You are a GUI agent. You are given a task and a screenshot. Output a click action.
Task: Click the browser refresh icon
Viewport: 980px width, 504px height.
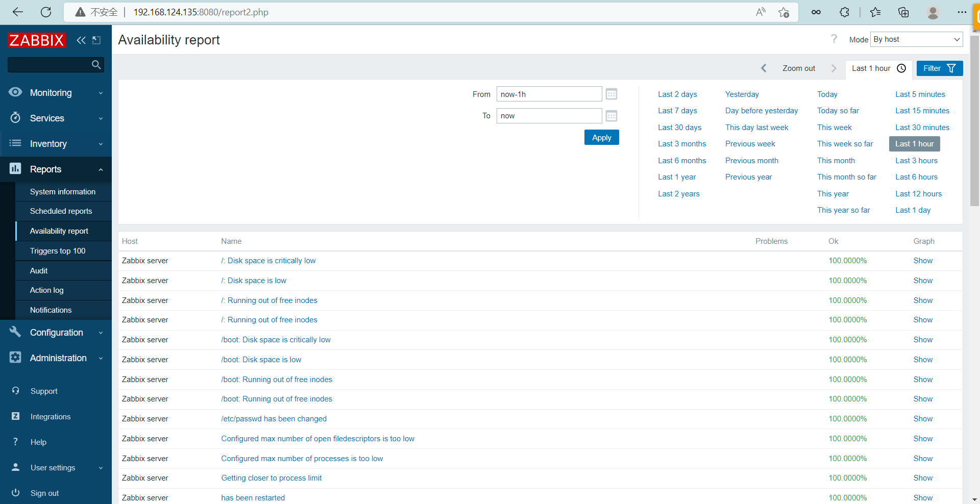click(x=46, y=12)
